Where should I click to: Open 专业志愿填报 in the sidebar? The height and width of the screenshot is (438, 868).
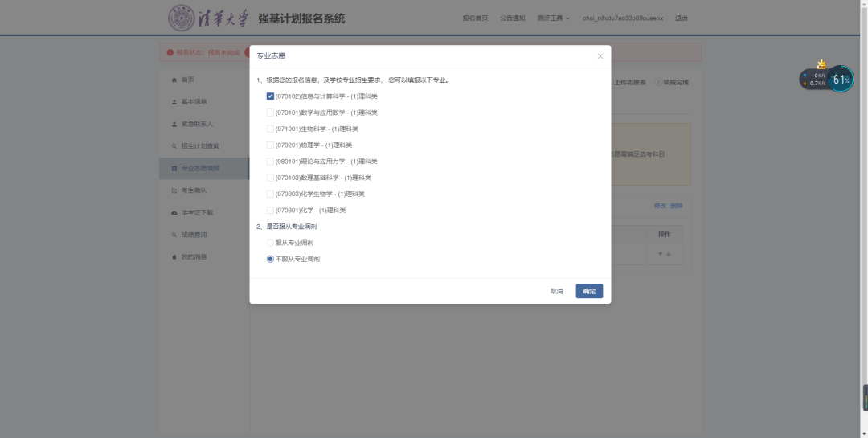[x=204, y=168]
